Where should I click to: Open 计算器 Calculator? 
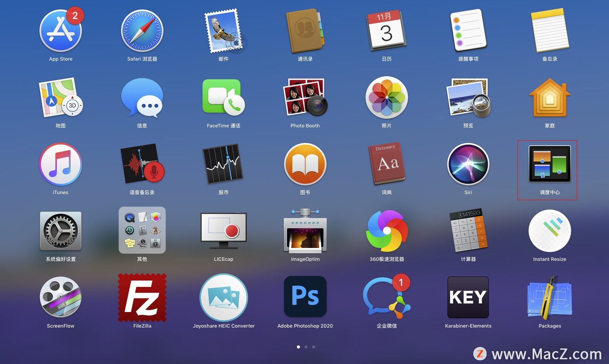pyautogui.click(x=468, y=230)
